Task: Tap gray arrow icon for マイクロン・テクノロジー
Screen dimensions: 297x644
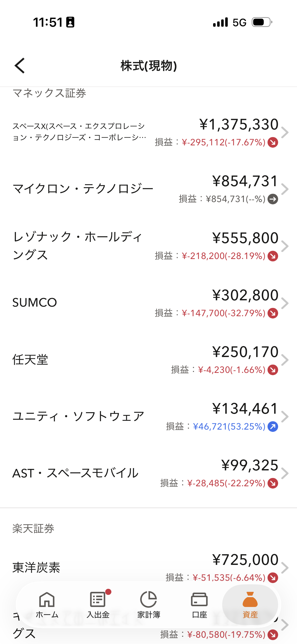Action: coord(273,199)
